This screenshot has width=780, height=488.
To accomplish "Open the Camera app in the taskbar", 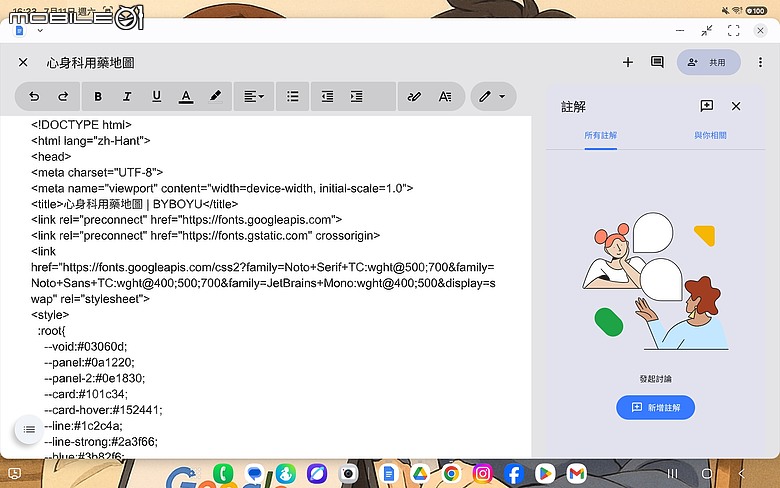I will coord(348,474).
